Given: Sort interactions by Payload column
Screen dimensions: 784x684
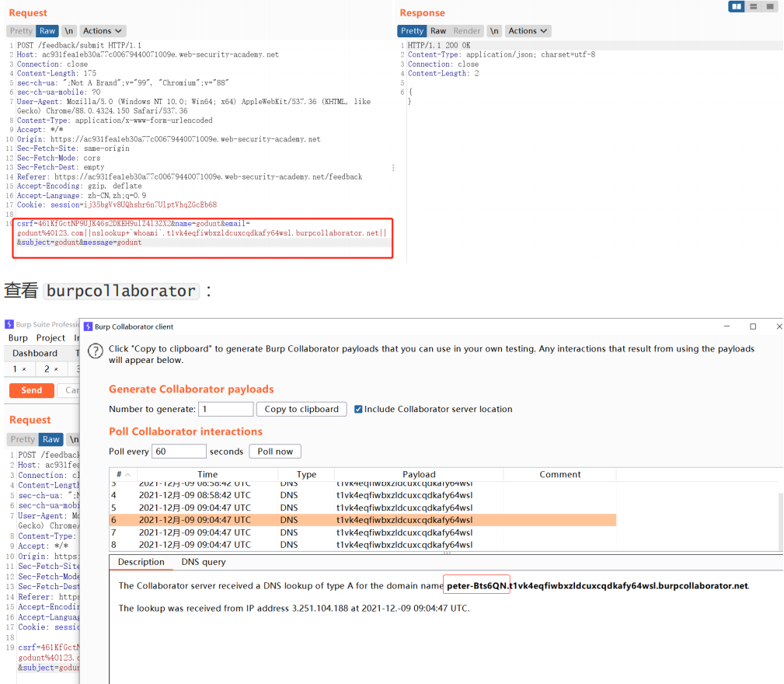Looking at the screenshot, I should (419, 474).
